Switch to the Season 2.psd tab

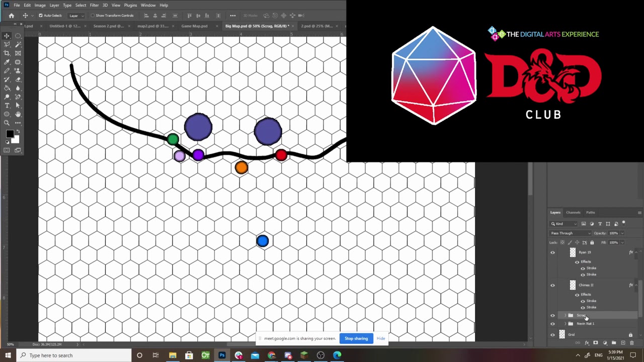point(108,26)
